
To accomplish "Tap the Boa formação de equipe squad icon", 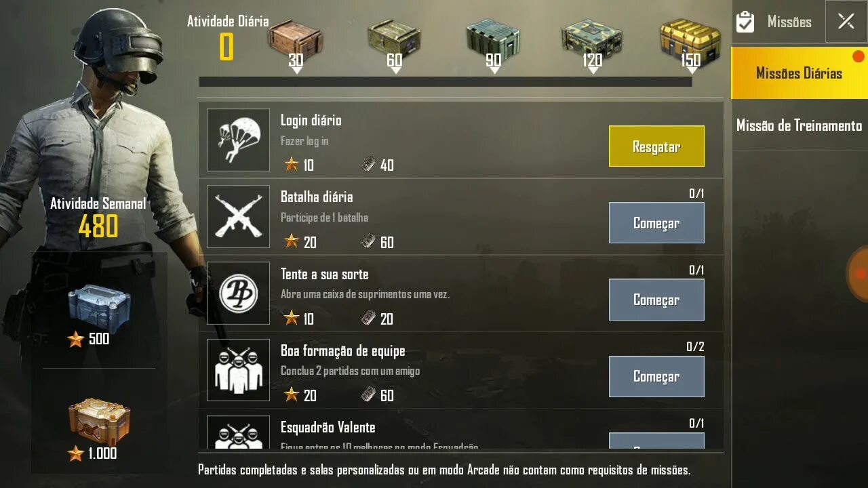I will [x=238, y=370].
